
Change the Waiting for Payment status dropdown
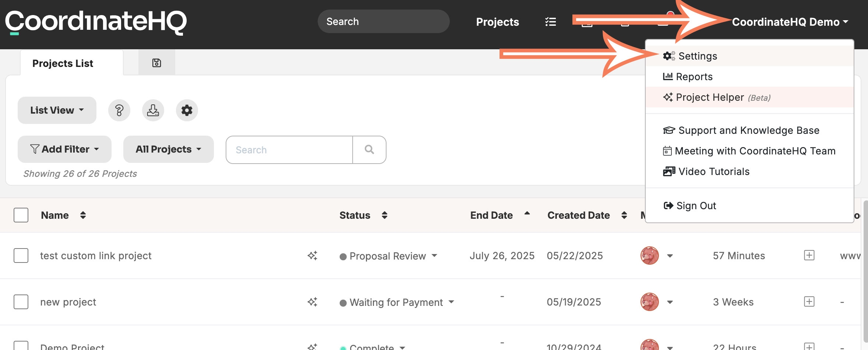click(397, 302)
